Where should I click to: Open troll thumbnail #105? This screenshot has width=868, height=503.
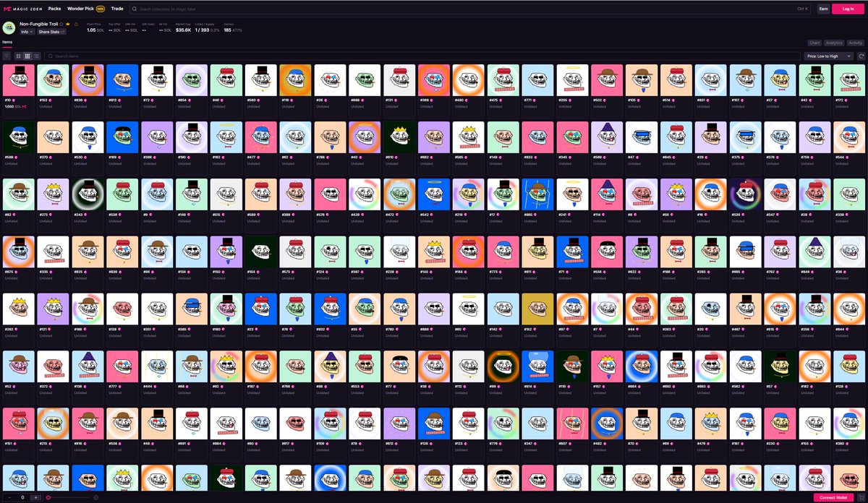coord(642,80)
